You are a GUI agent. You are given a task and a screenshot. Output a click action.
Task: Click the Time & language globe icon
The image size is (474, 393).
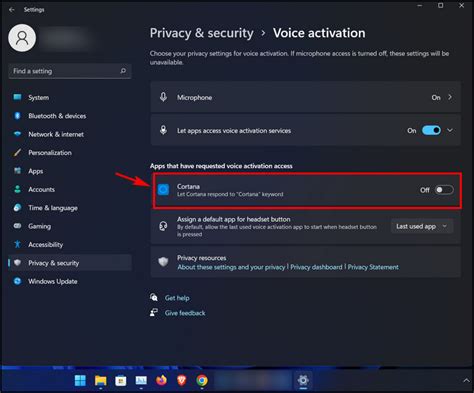17,208
